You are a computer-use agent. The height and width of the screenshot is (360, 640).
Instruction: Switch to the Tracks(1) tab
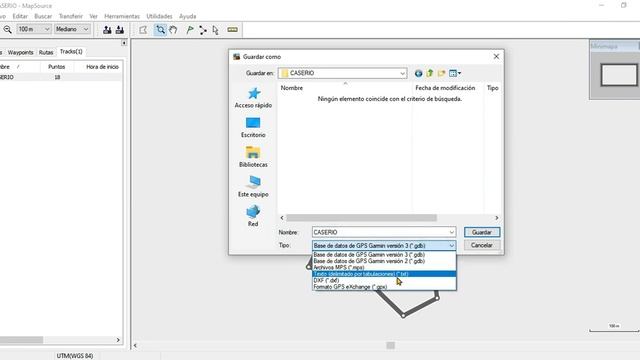click(71, 52)
